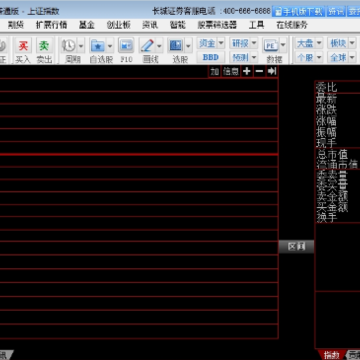360x360 pixels.
Task: Open the 工具 menu
Action: point(256,25)
